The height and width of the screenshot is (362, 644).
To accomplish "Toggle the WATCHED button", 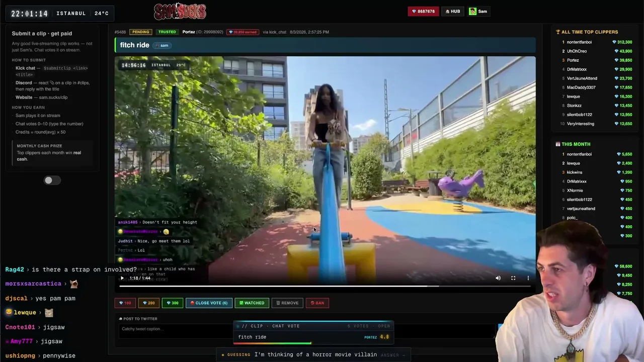I will tap(252, 303).
